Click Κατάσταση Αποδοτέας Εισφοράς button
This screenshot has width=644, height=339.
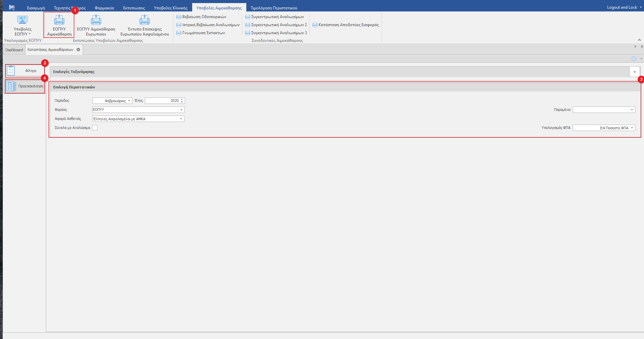(348, 25)
